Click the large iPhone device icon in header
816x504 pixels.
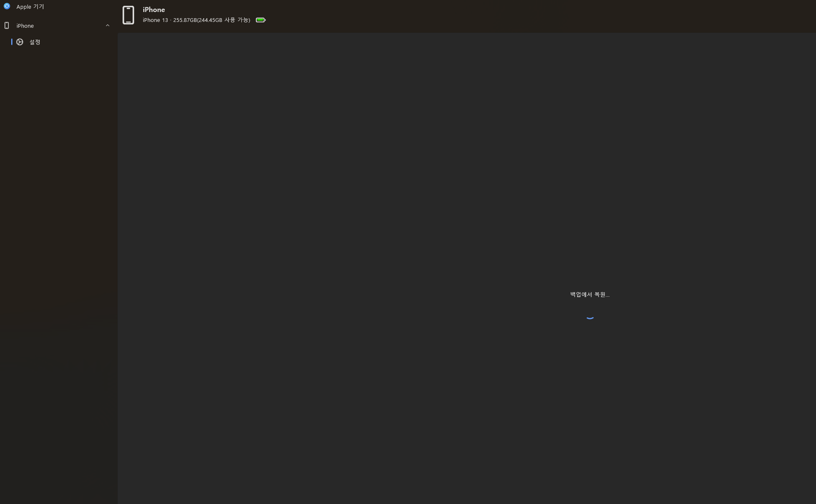point(128,15)
